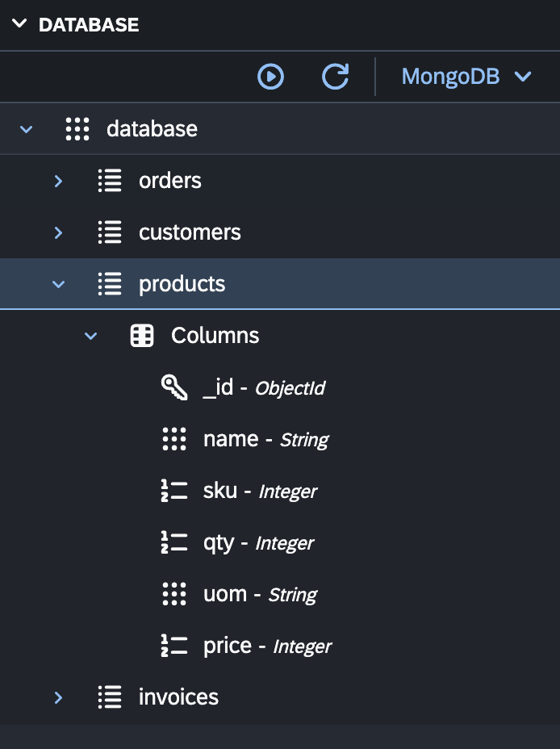Select the 'price - Integer' column
The width and height of the screenshot is (560, 749).
tap(267, 646)
